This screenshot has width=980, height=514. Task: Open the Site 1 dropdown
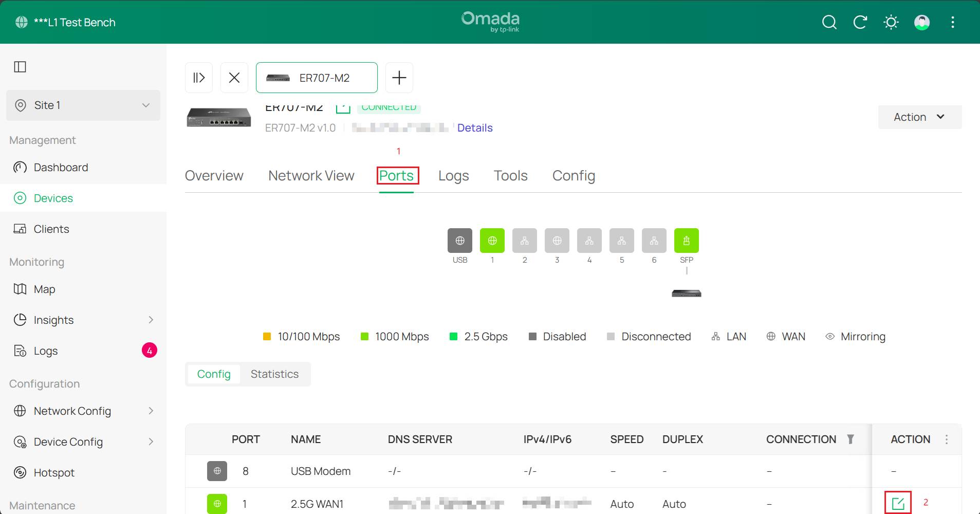83,105
